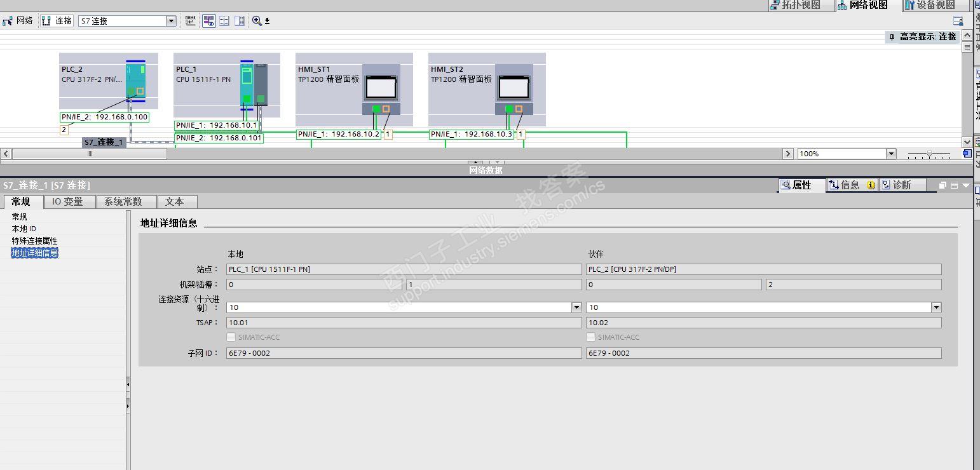This screenshot has width=980, height=470.
Task: Click the local TSAP field 10.01
Action: click(404, 323)
